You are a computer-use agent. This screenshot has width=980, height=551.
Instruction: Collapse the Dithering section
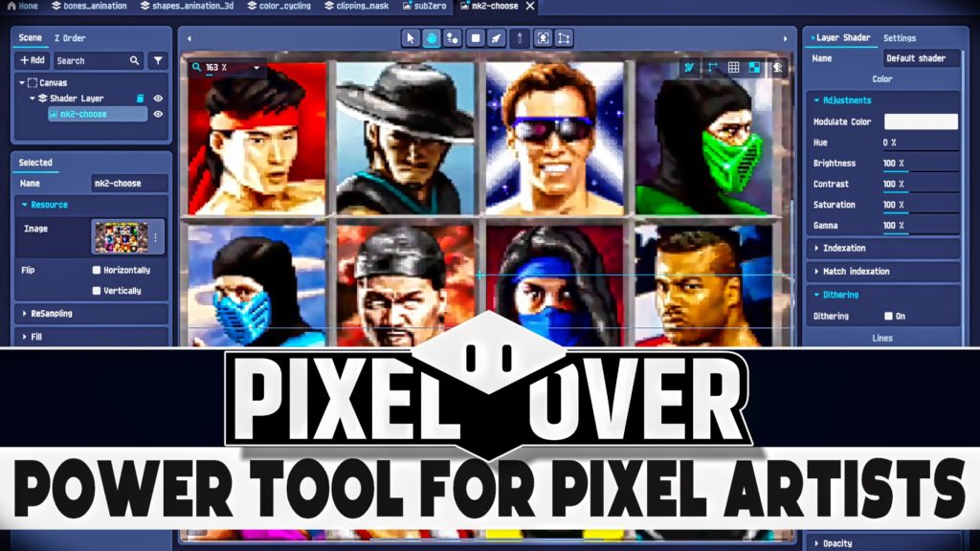click(816, 295)
